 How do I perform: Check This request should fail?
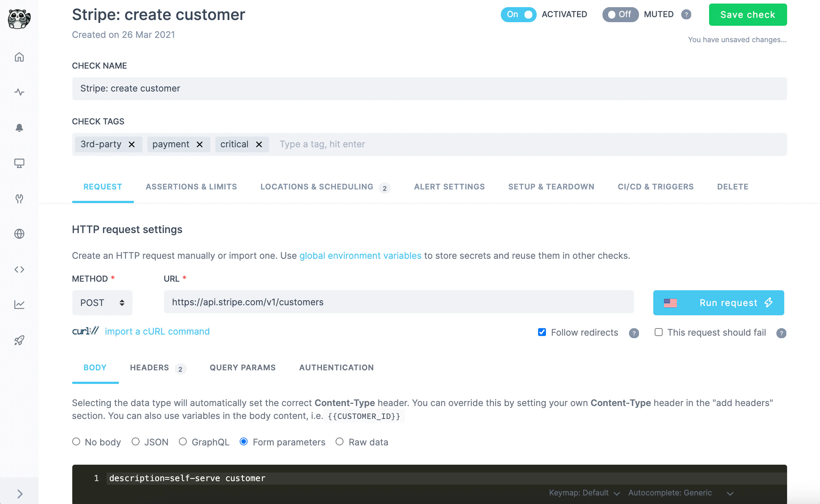point(658,332)
